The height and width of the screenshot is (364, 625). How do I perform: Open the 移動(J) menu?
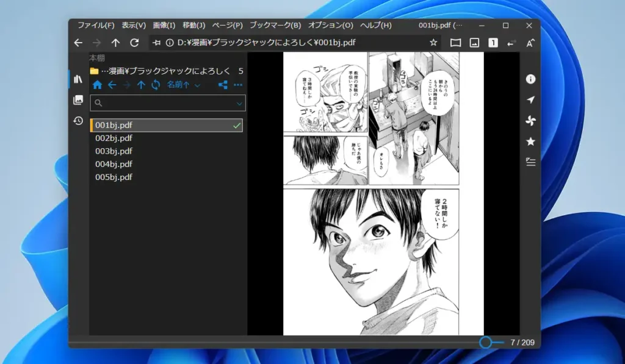[193, 26]
